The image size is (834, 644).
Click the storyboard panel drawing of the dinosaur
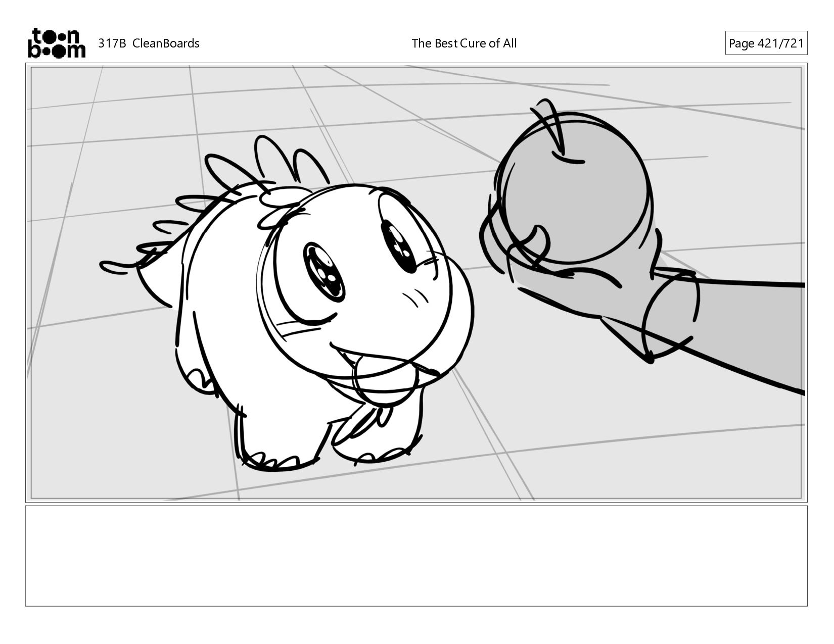click(x=416, y=282)
